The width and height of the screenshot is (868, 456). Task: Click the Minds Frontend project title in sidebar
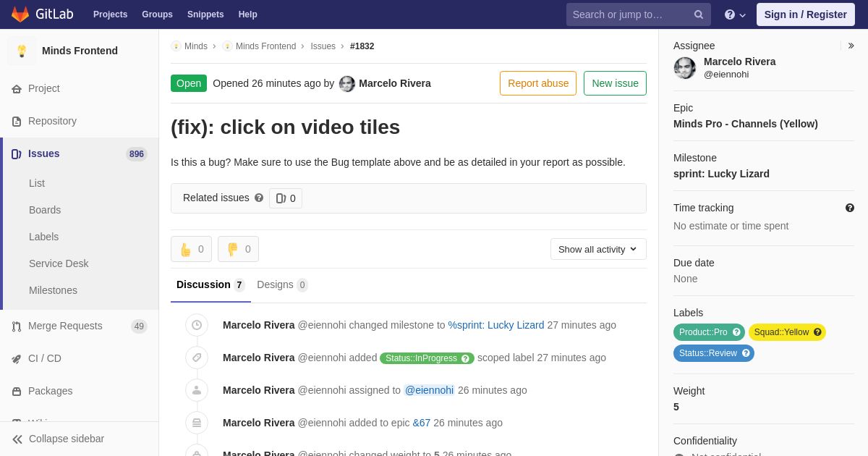click(x=80, y=51)
